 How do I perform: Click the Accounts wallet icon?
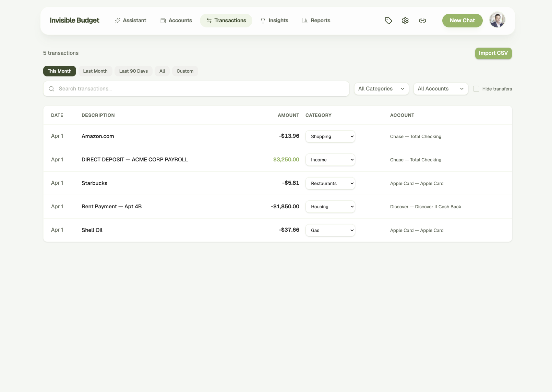tap(163, 20)
